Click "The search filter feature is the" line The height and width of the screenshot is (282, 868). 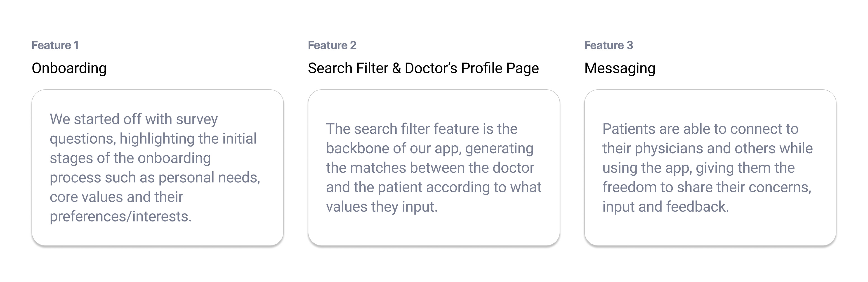(x=422, y=129)
